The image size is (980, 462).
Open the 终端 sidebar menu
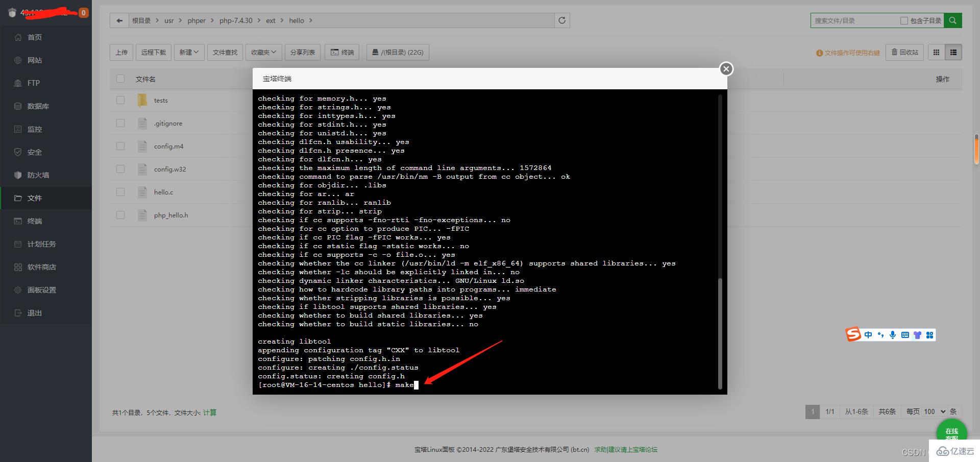point(46,221)
